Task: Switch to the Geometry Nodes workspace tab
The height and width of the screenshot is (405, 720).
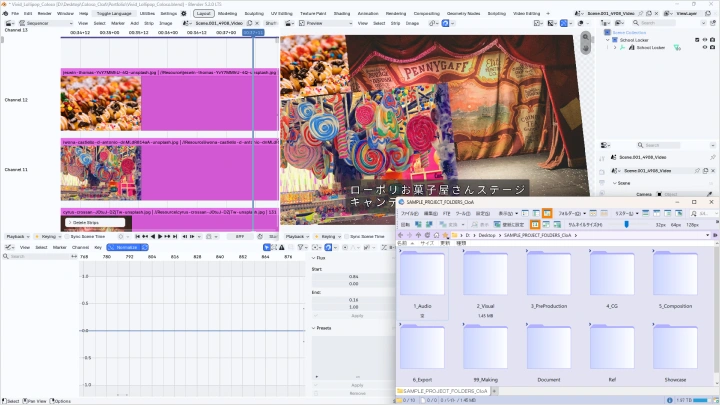Action: (x=463, y=13)
